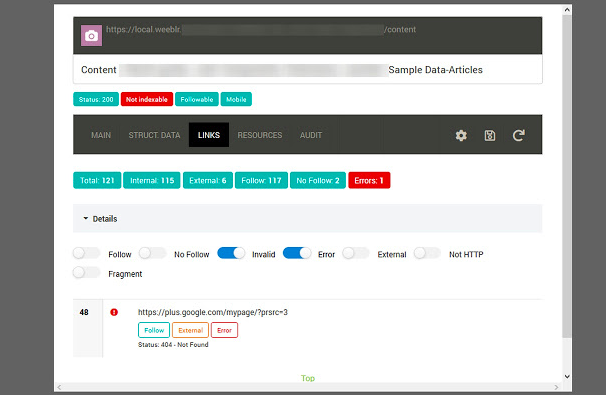Screen dimensions: 606x395
Task: Click the Follow: 117 badge
Action: [x=261, y=180]
